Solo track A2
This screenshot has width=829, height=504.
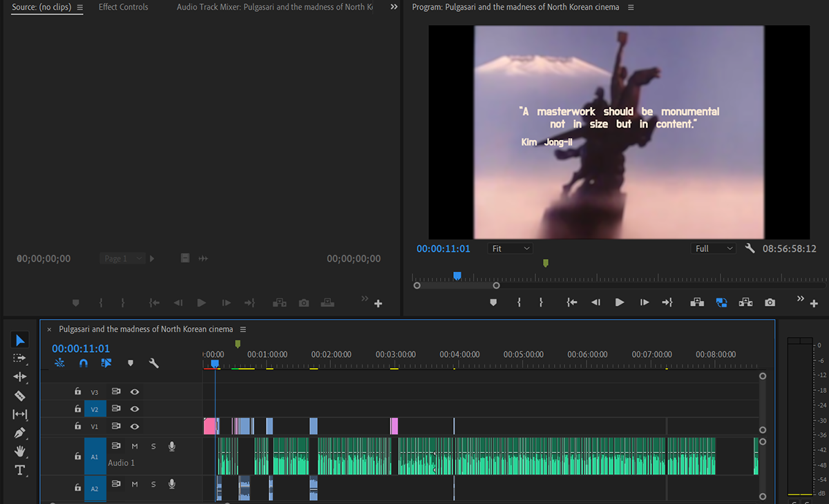(x=153, y=484)
